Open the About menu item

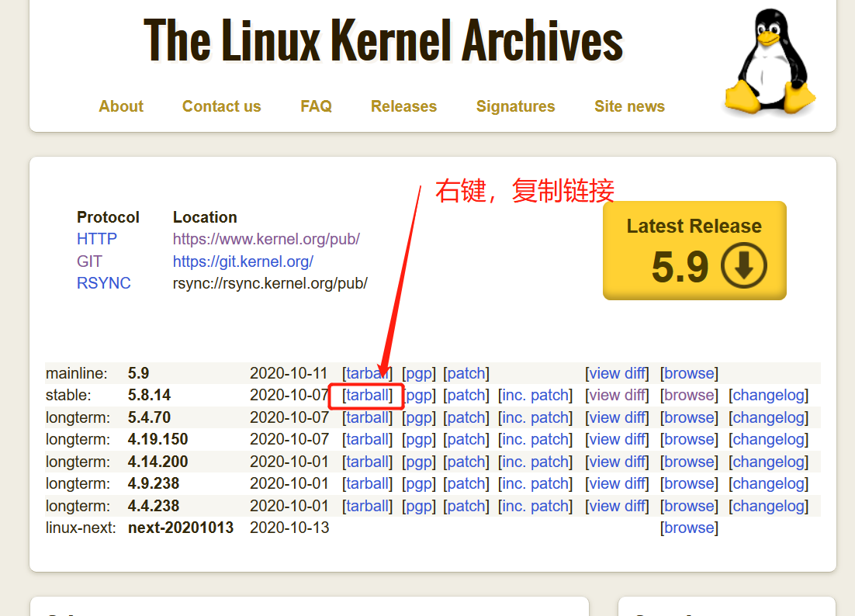[x=121, y=106]
